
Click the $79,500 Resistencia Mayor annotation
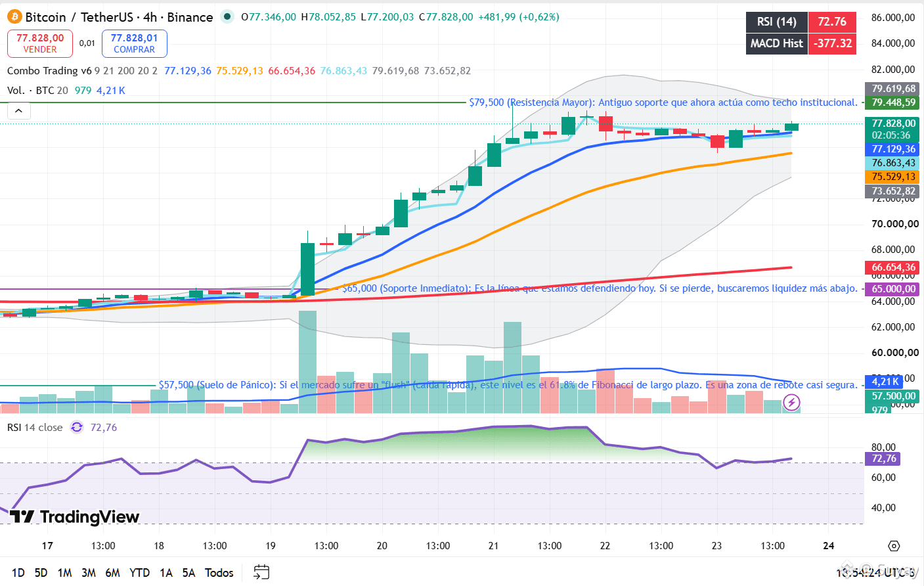click(x=663, y=102)
